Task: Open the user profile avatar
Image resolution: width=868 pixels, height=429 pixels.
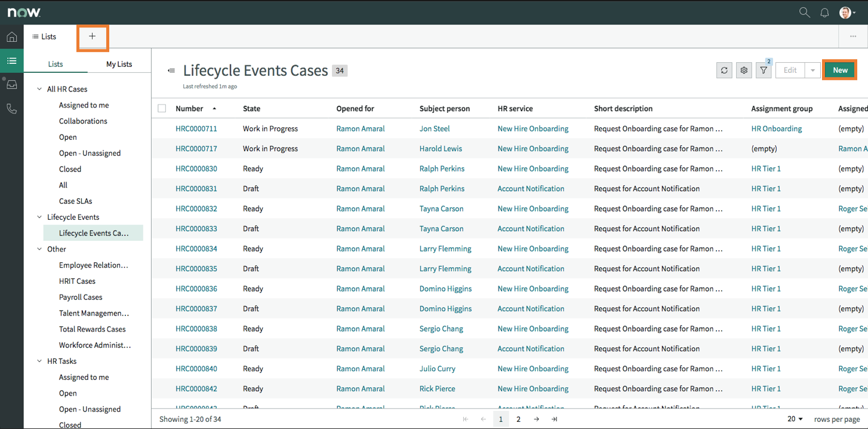Action: 845,13
